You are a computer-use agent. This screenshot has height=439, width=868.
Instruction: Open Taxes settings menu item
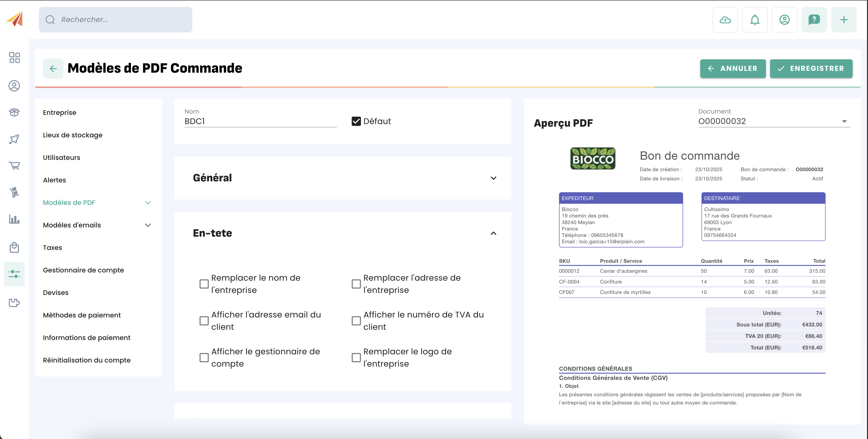coord(53,247)
